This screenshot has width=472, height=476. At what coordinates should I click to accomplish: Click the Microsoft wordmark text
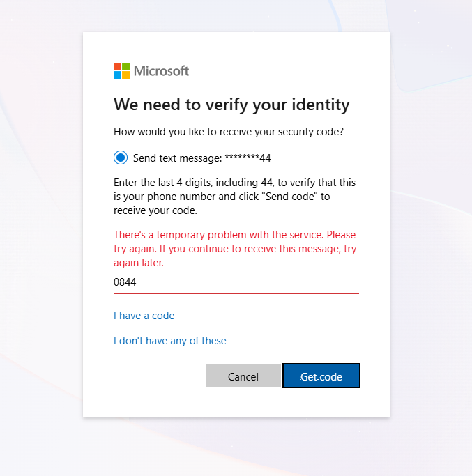click(161, 71)
